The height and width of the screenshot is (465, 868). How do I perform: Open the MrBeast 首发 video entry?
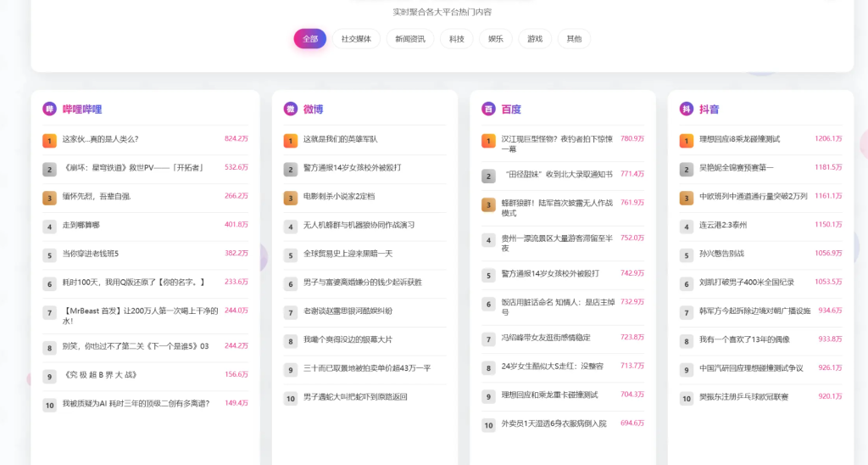[140, 316]
